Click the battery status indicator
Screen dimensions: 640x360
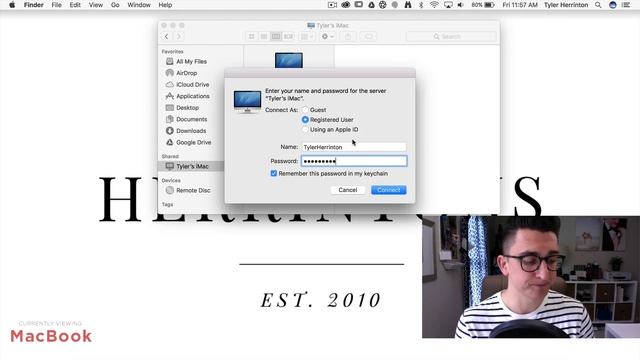click(x=482, y=5)
